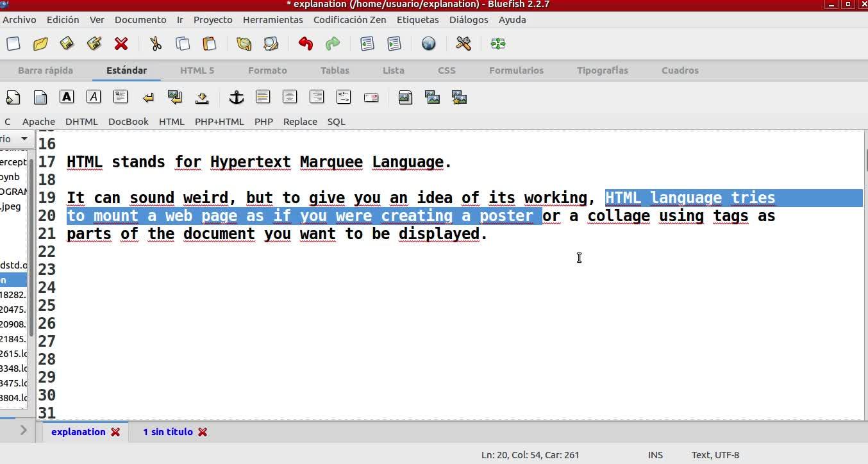Click the bold A icon
868x464 pixels.
coord(67,97)
